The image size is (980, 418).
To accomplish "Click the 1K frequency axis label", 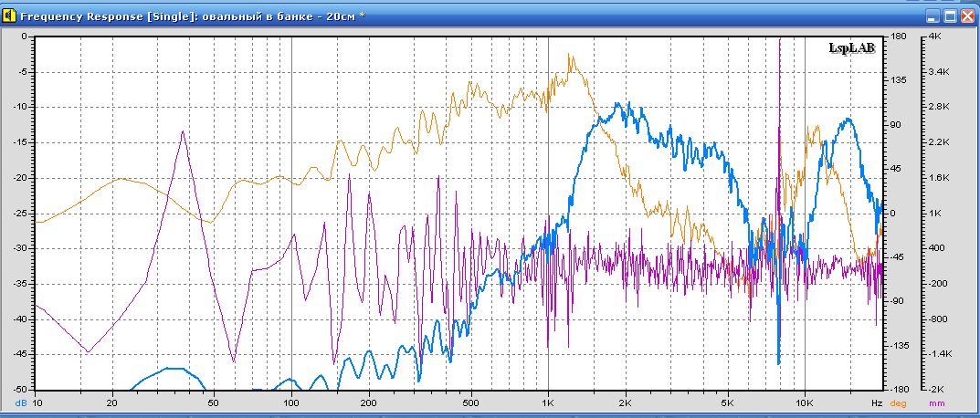I will click(x=548, y=403).
